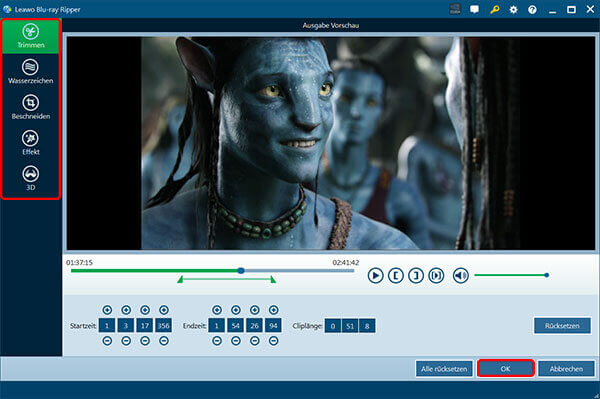Set trim start point bracket icon
Viewport: 600px width, 399px height.
(x=396, y=275)
